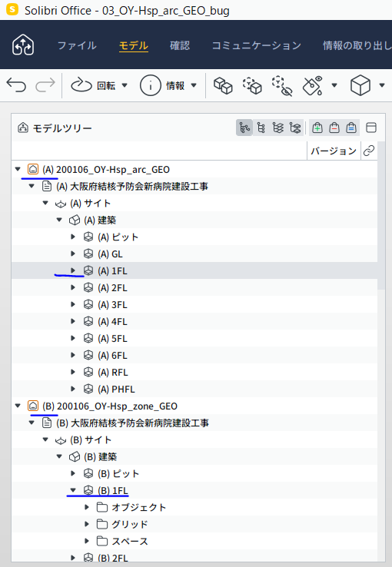Click the (B) サイト site icon

pos(61,440)
